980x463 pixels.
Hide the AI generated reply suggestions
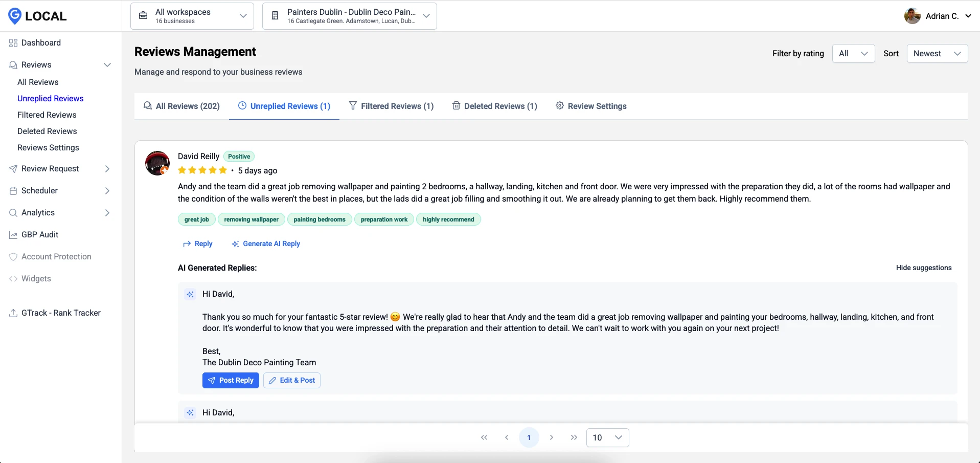point(924,268)
